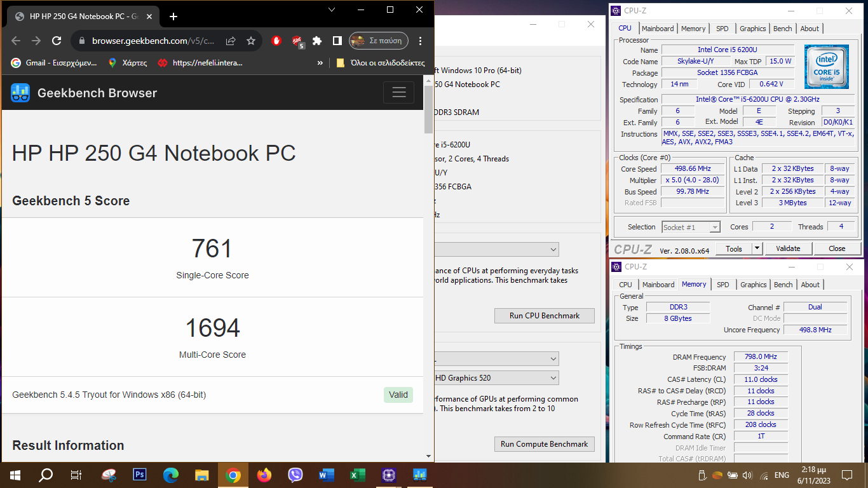Image resolution: width=868 pixels, height=488 pixels.
Task: Open the notification center icon
Action: coord(846,475)
